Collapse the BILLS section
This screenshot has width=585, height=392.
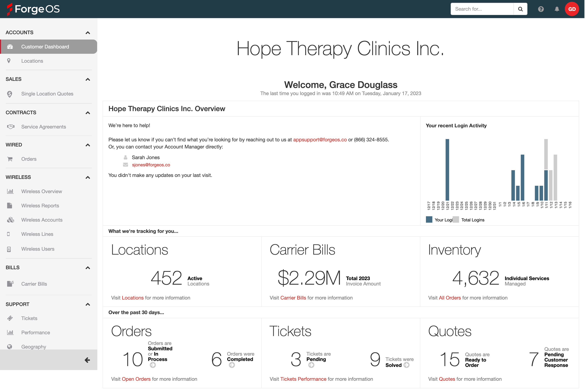point(88,268)
